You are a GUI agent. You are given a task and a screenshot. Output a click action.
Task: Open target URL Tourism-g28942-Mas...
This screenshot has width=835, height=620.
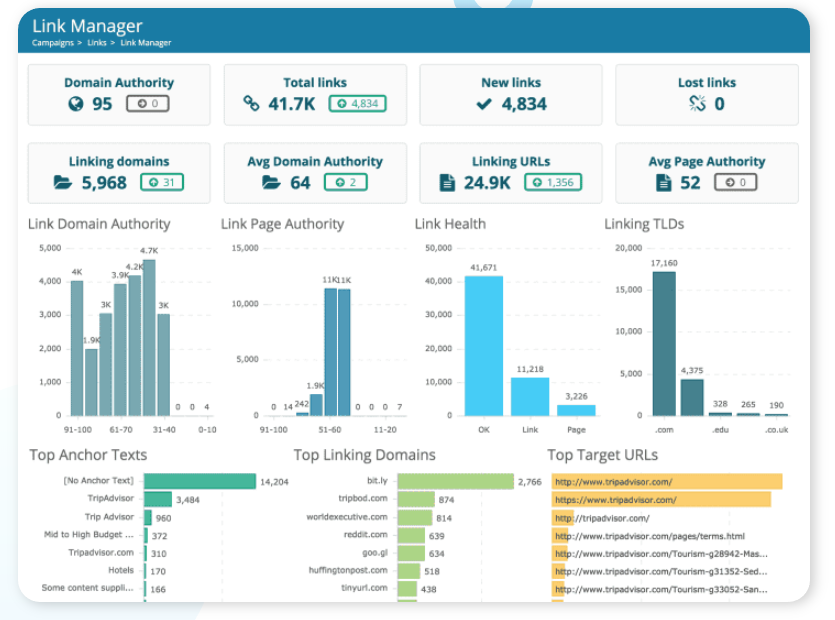coord(661,553)
